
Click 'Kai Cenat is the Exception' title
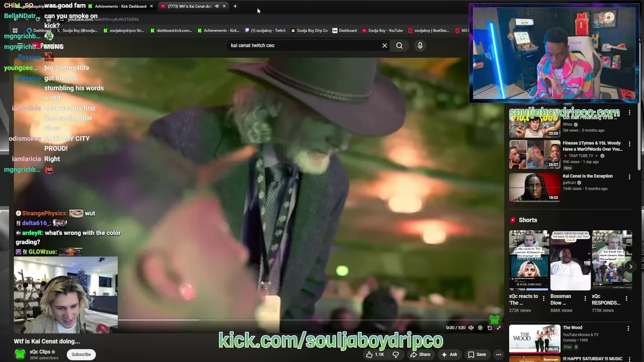(x=588, y=176)
